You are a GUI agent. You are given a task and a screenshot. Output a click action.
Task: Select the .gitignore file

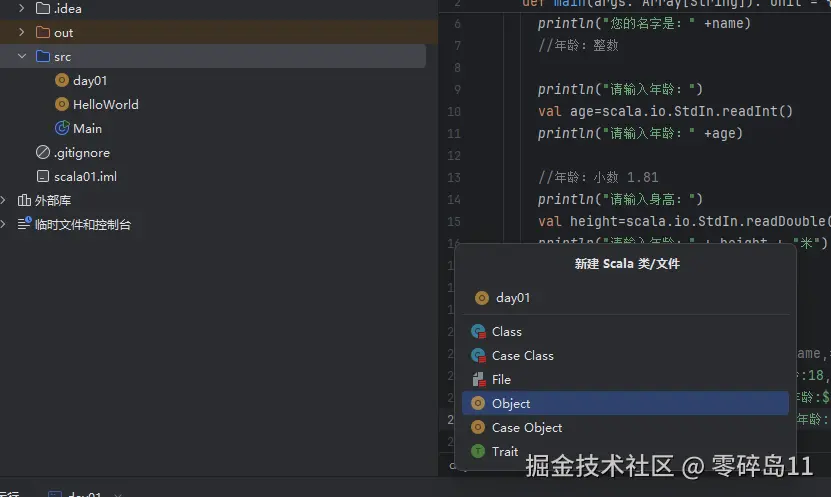[x=82, y=153]
